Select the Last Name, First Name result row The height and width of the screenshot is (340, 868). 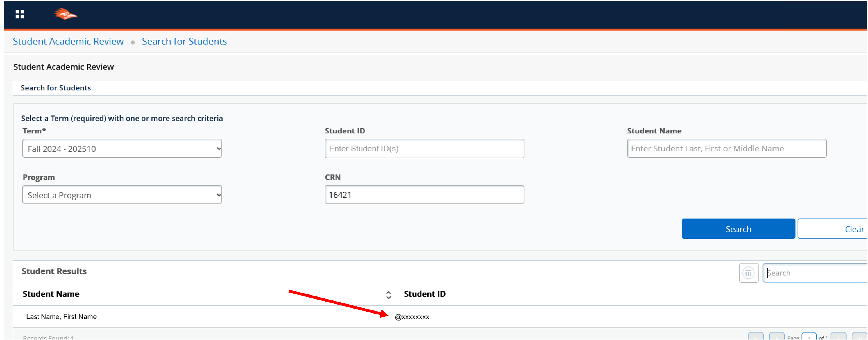[x=61, y=316]
